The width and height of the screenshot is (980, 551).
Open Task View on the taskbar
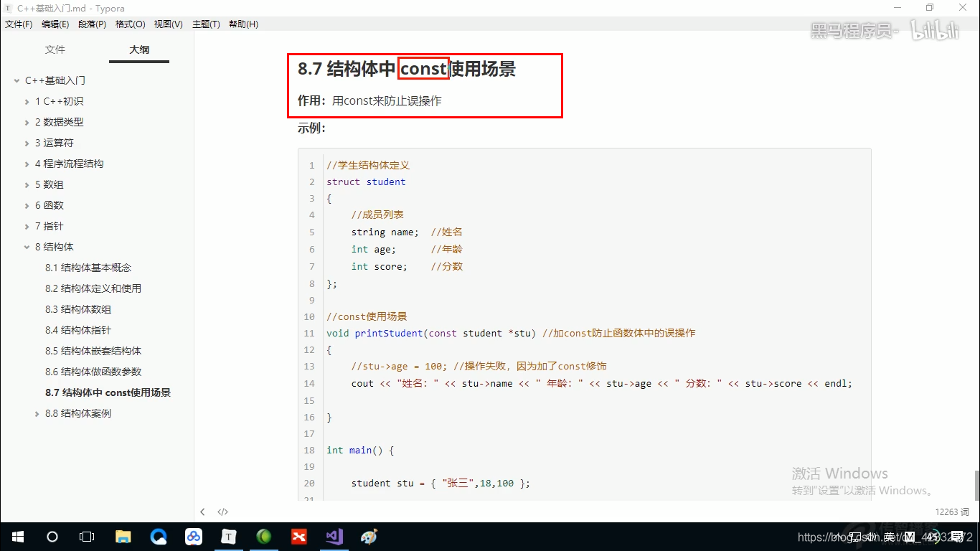click(x=87, y=537)
